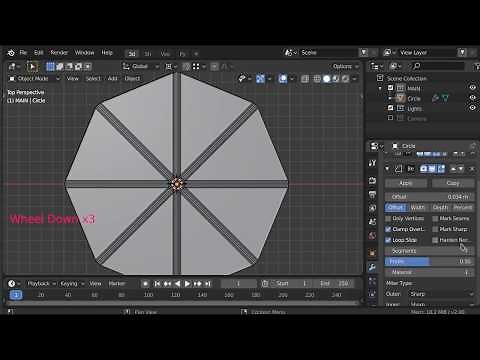Enable the Camera collection checkbox
The image size is (480, 360).
click(x=390, y=118)
